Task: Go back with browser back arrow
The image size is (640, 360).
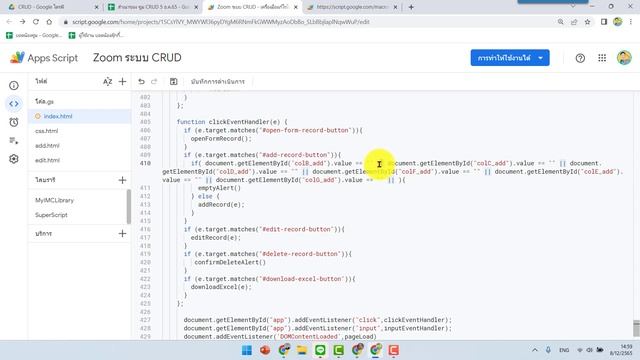Action: 9,22
